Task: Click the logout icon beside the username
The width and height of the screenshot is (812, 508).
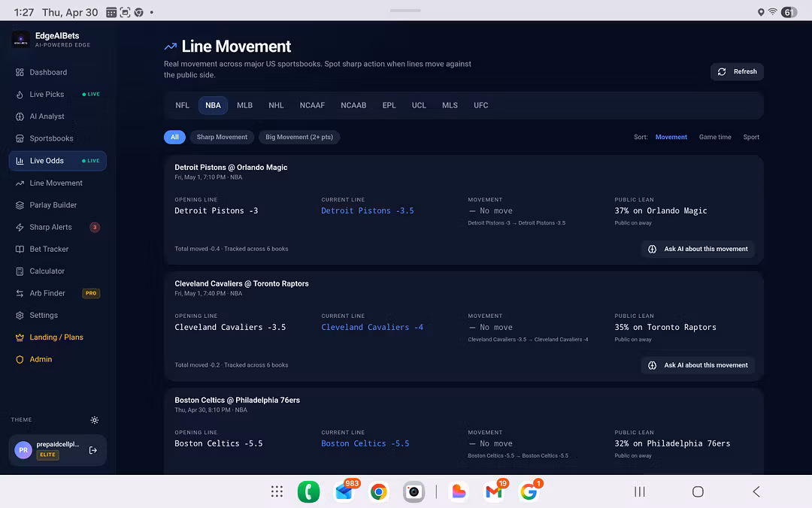Action: [x=93, y=450]
